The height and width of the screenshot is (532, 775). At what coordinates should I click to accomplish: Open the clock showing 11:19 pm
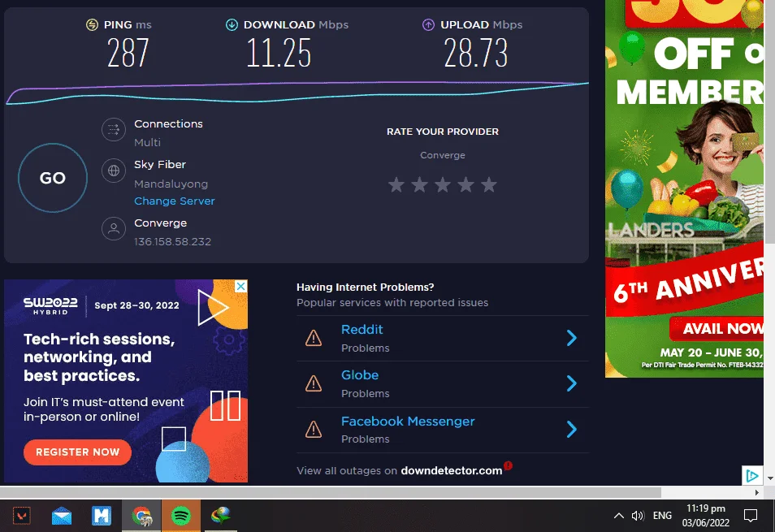point(706,516)
